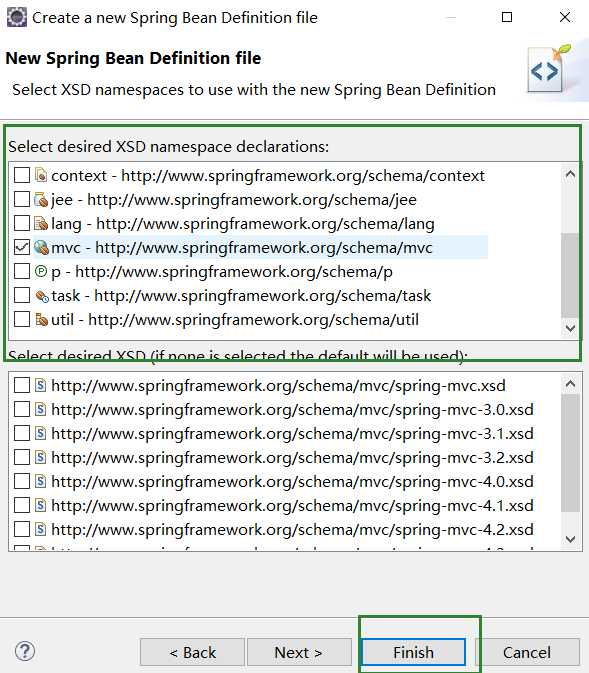Click the Spring wizard title bar icon

[17, 17]
